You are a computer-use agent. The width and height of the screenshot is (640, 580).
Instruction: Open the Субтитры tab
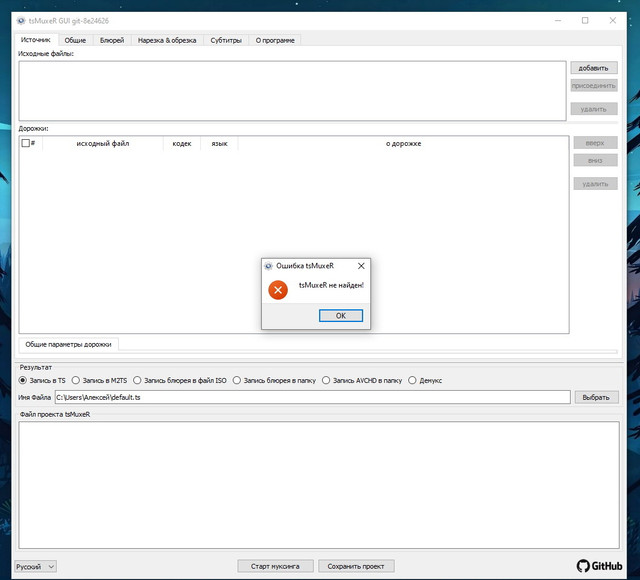click(226, 40)
